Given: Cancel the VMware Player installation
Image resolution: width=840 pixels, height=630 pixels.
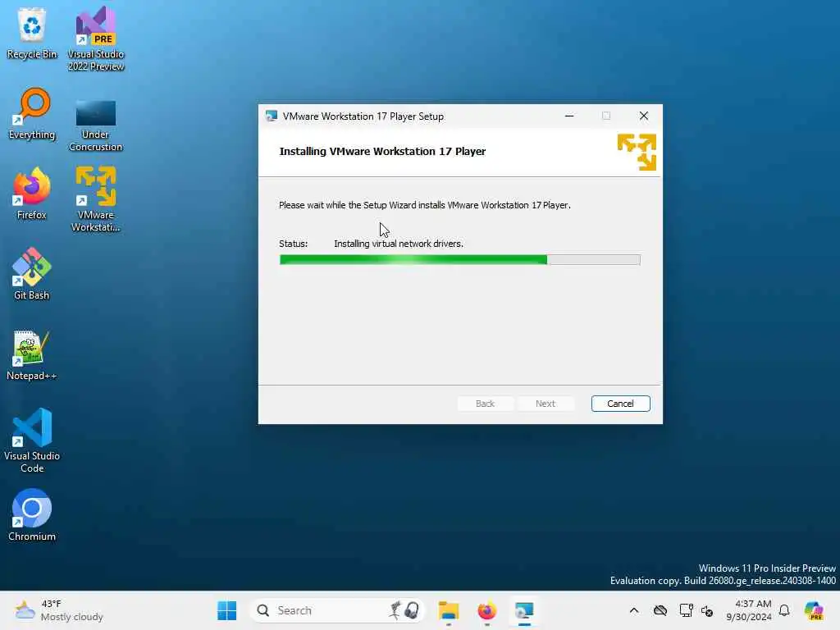Looking at the screenshot, I should pos(620,404).
